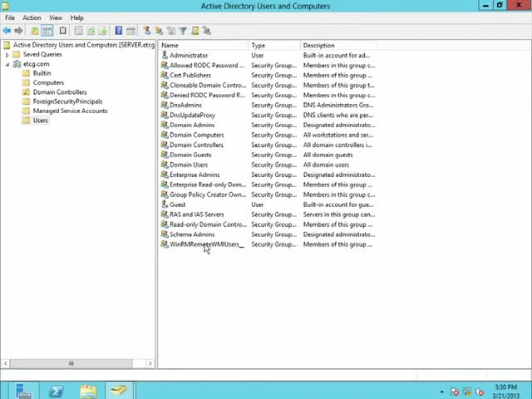This screenshot has height=399, width=532.
Task: Select the WinRMRemoteWMIUsers__ group
Action: click(207, 244)
